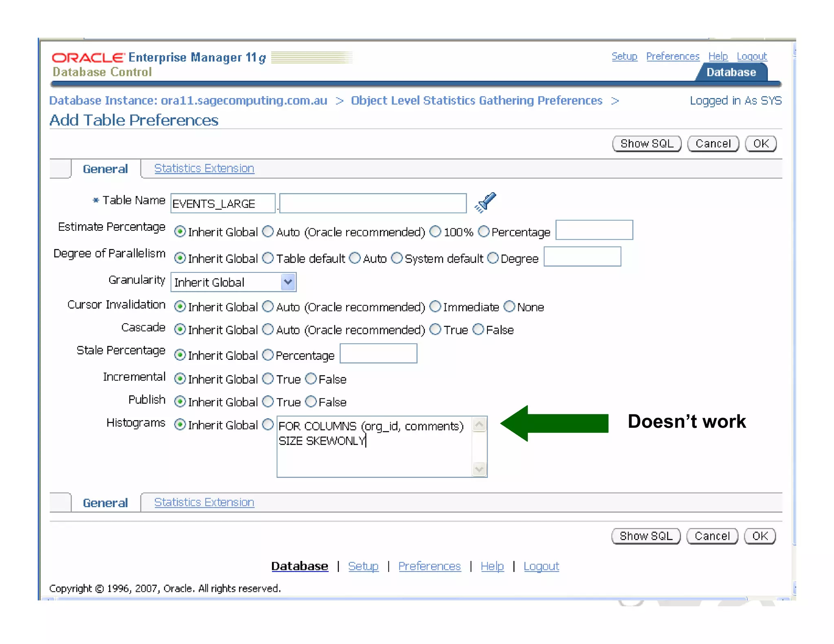Switch to top Statistics Extension tab
Screen dimensions: 834x644
point(204,168)
